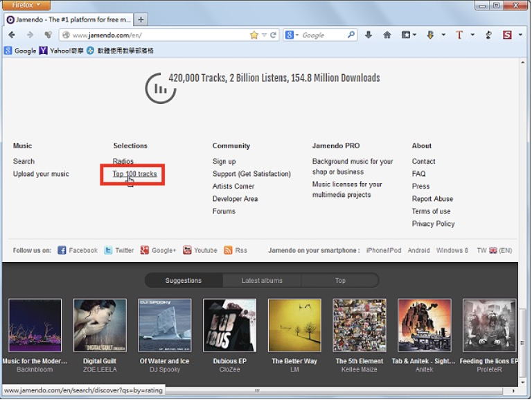Click the Youtube follow icon
Viewport: 532px width, 402px height.
[187, 251]
